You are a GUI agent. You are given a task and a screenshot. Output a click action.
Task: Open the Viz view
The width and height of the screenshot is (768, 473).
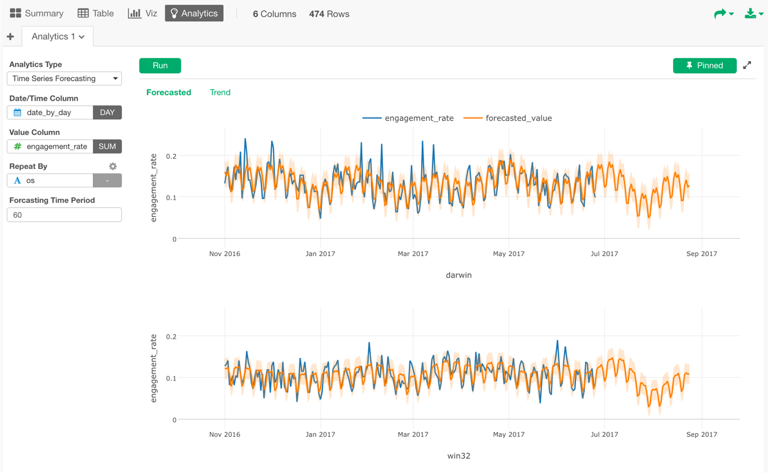coord(143,13)
